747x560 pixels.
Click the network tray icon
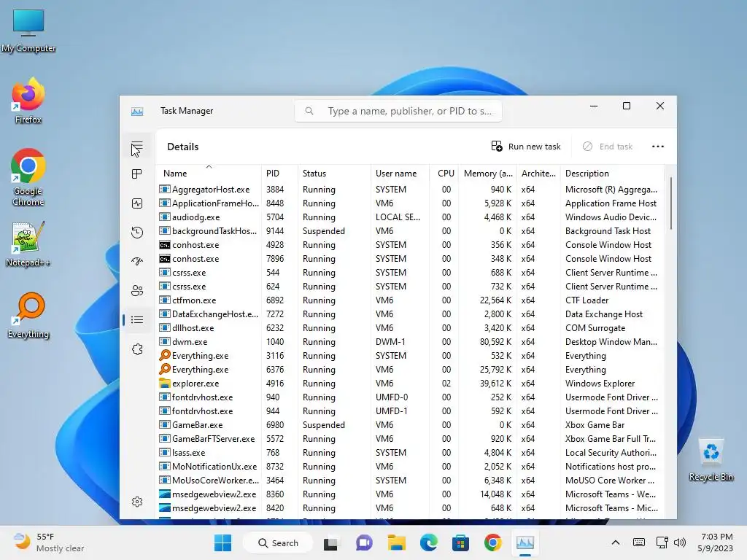tap(662, 542)
